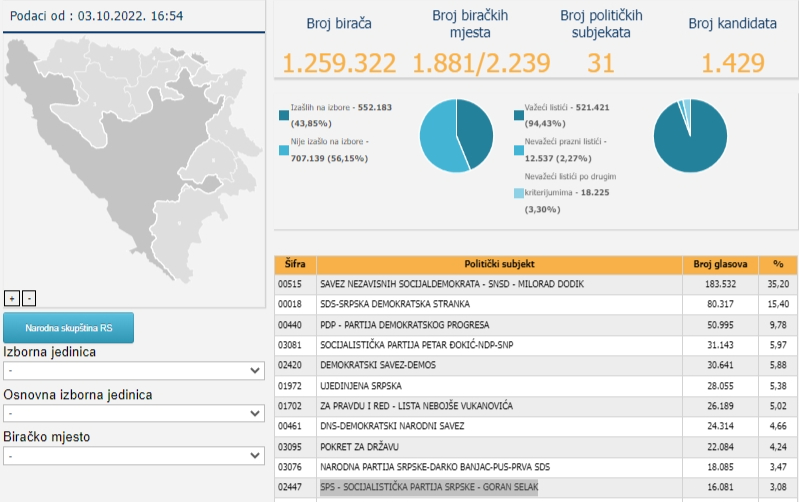Click the Šifra column header
799x502 pixels.
coord(295,264)
